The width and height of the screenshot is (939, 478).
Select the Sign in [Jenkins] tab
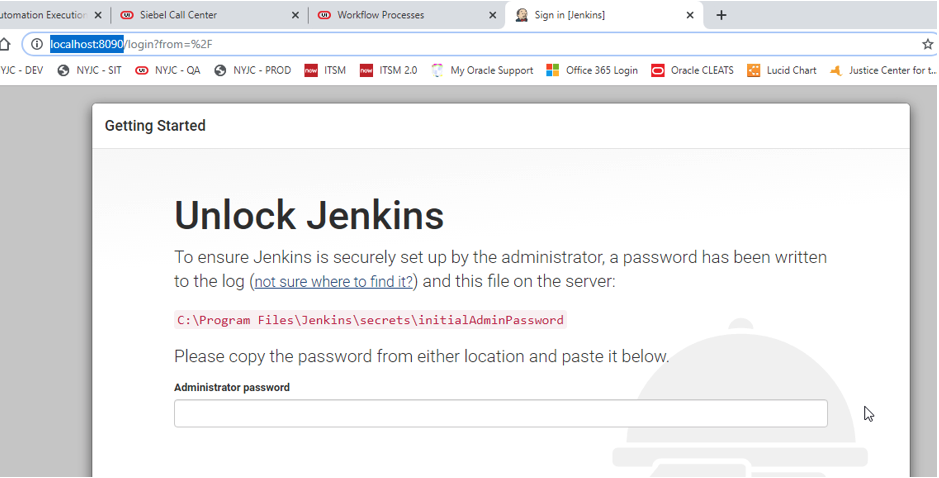point(604,15)
